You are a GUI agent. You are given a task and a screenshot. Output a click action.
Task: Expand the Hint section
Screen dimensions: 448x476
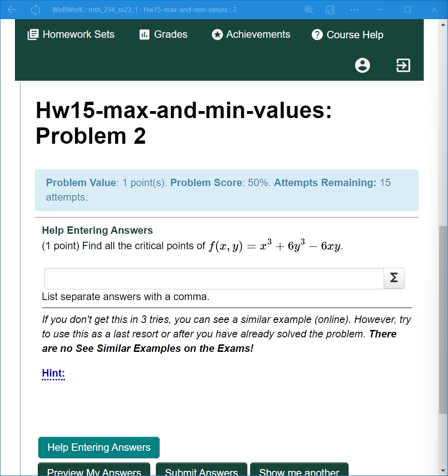(53, 373)
